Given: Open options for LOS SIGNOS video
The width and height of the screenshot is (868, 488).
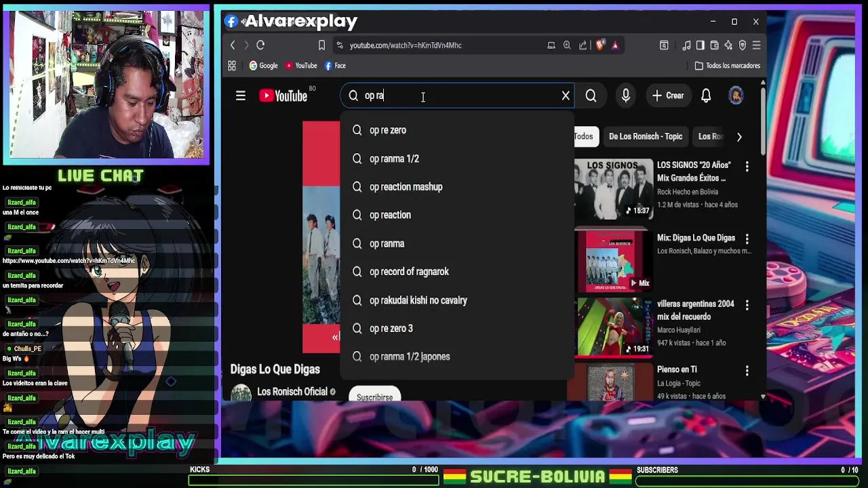Looking at the screenshot, I should pos(747,166).
